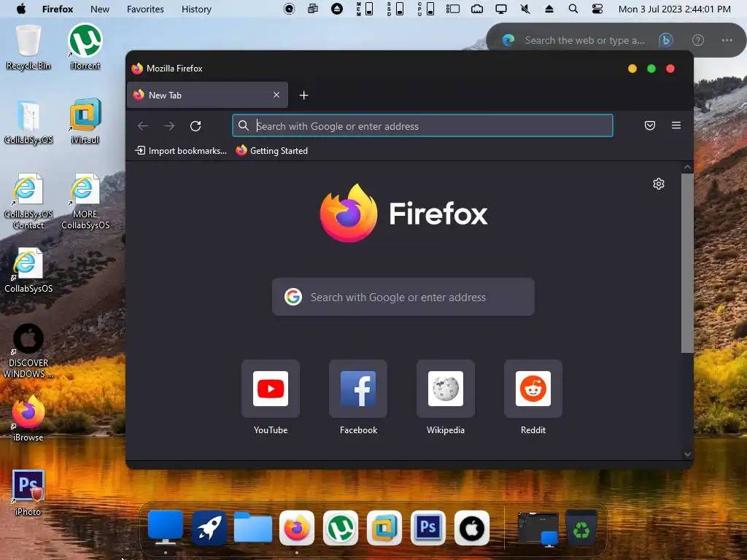
Task: Open the Favorites menu in menu bar
Action: click(145, 9)
